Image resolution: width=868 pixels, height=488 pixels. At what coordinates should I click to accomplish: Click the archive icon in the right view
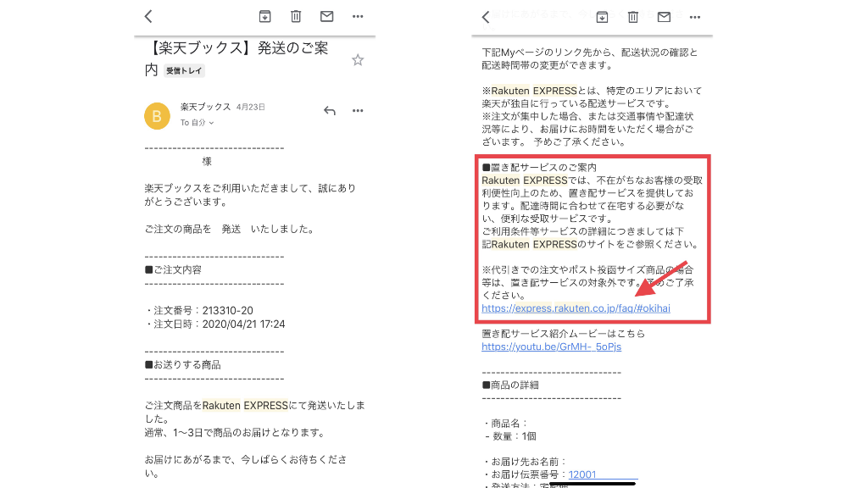tap(603, 16)
